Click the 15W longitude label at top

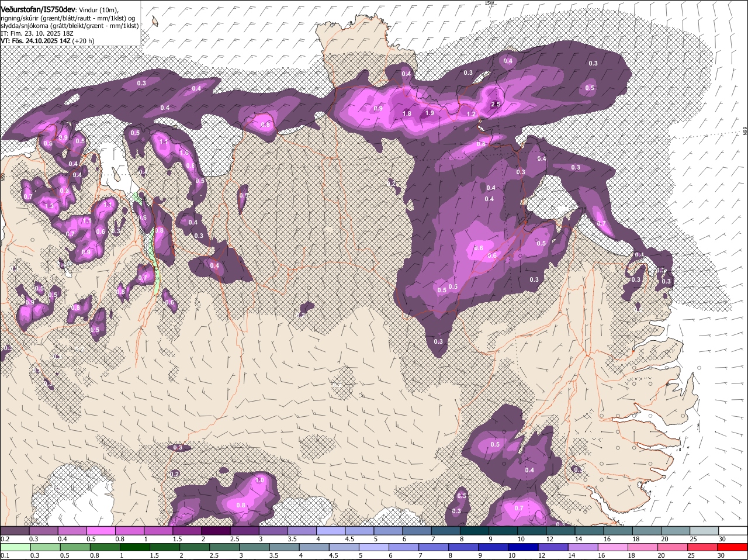(489, 3)
